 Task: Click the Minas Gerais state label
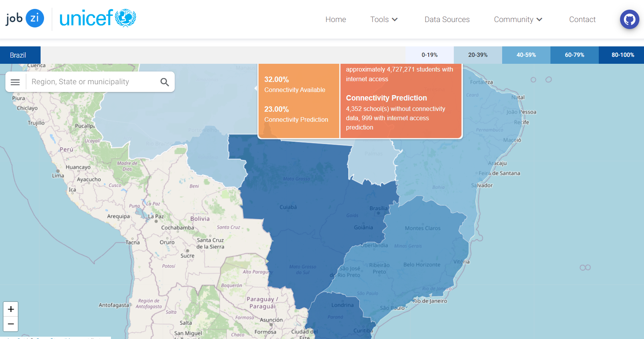(x=408, y=246)
